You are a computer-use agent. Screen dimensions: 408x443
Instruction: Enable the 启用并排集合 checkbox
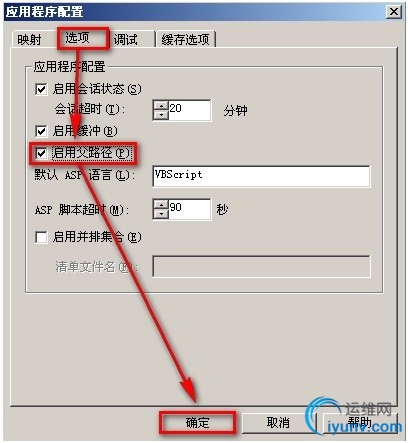pyautogui.click(x=41, y=237)
